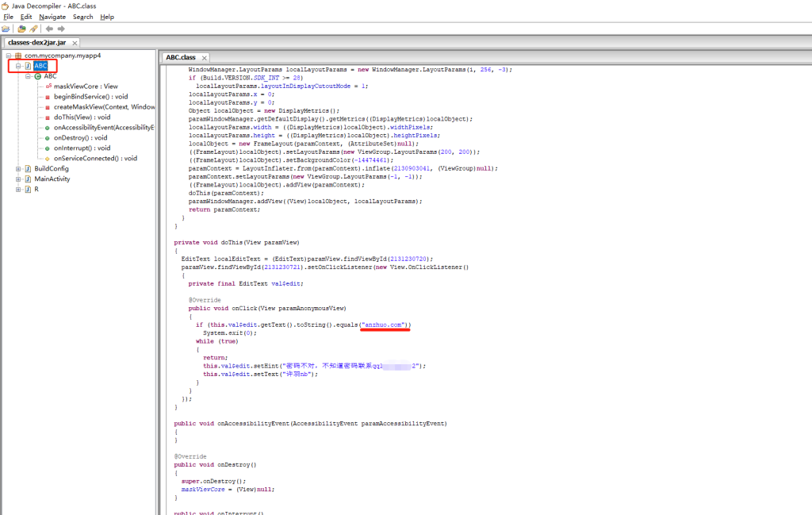Select onServiceConnected() method in outline
This screenshot has width=812, height=515.
95,158
